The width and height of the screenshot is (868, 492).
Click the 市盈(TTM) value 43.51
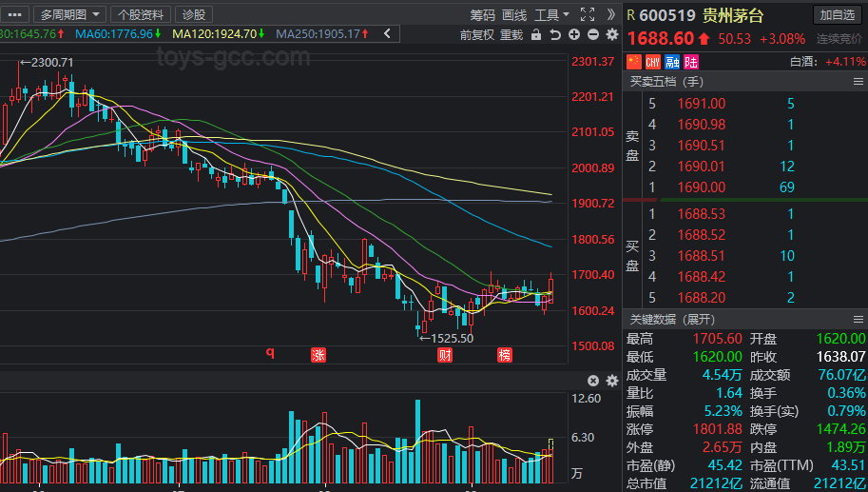pos(848,465)
